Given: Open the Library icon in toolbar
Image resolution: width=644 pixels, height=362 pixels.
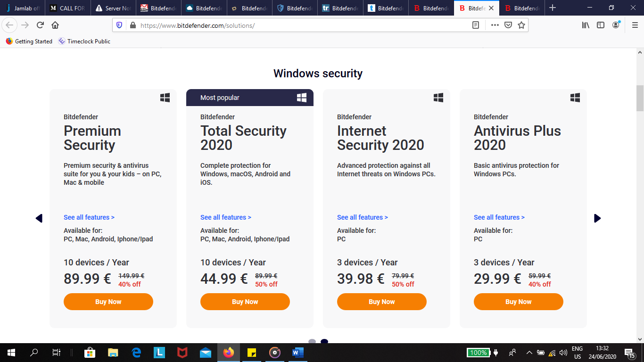Looking at the screenshot, I should click(x=586, y=25).
